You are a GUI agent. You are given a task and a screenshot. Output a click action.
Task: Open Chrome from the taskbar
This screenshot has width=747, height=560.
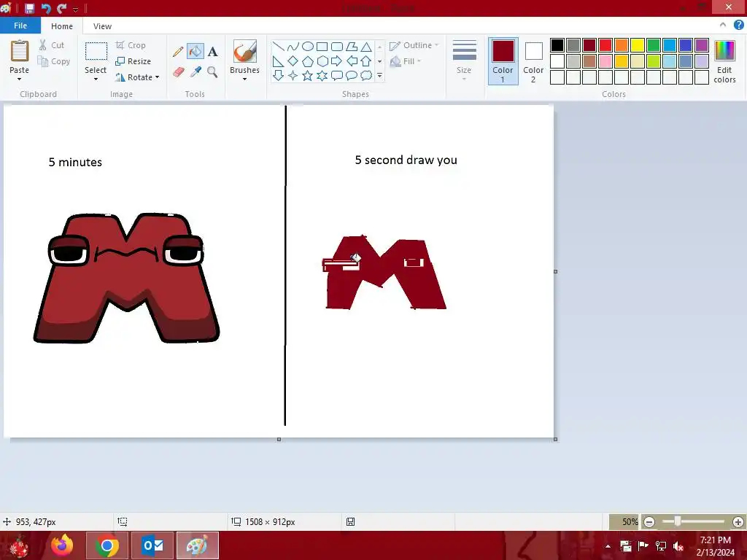click(107, 545)
